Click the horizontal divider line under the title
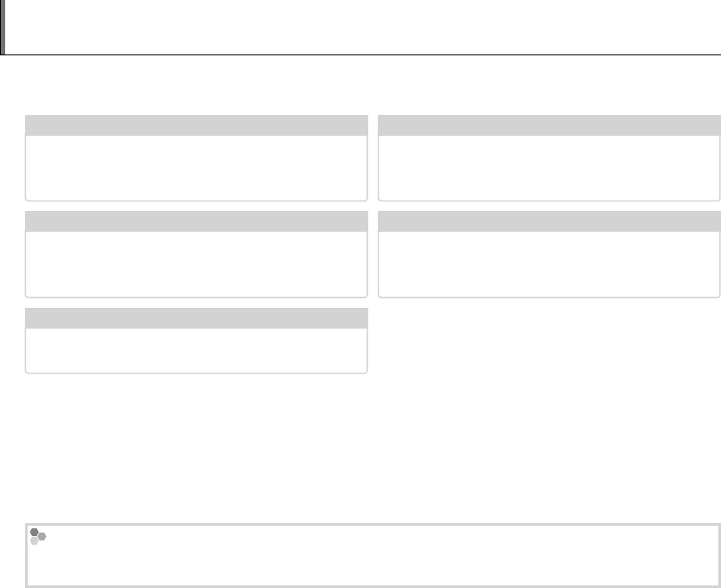Image resolution: width=721 pixels, height=588 pixels. tap(363, 55)
